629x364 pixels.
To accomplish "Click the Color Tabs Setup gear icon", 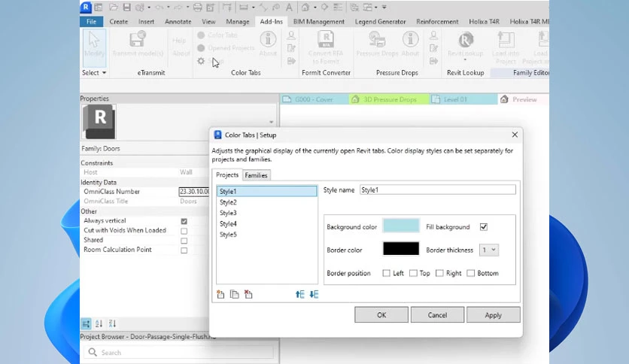I will (x=201, y=61).
